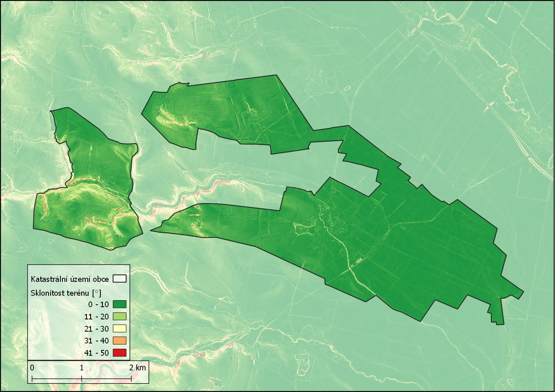
Task: Click the 41 - 50 red legend swatch
Action: [120, 353]
